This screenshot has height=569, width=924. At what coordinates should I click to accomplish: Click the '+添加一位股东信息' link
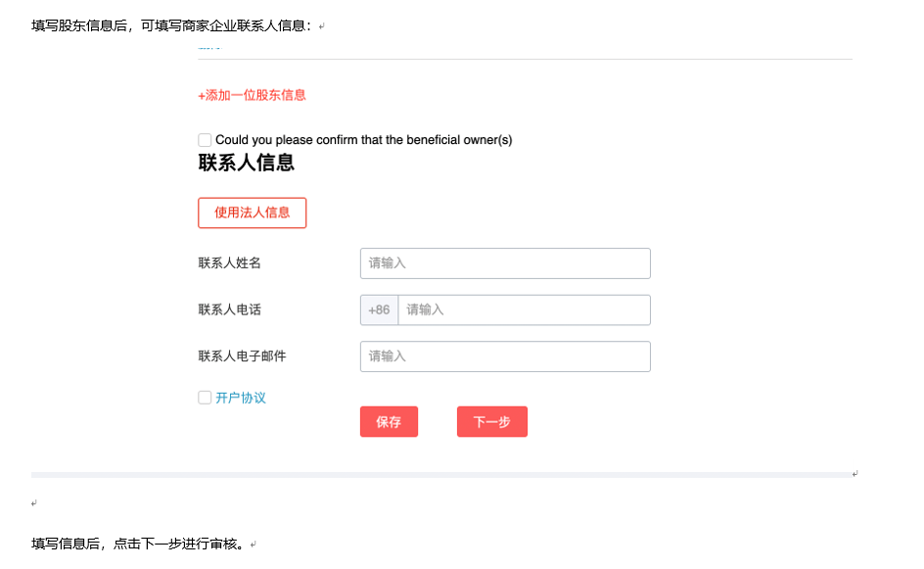pos(252,95)
